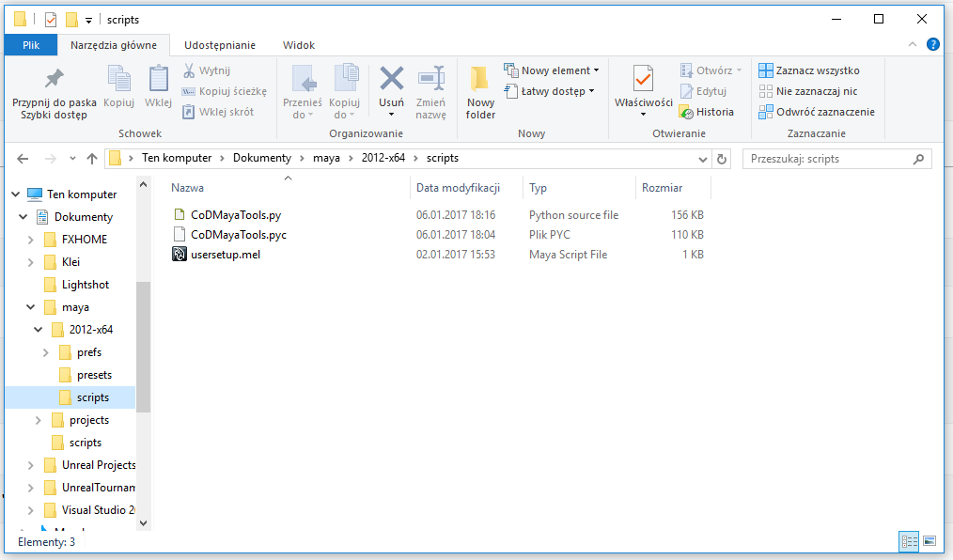The height and width of the screenshot is (560, 953).
Task: Open the Łatwy dostęp dropdown
Action: point(549,91)
